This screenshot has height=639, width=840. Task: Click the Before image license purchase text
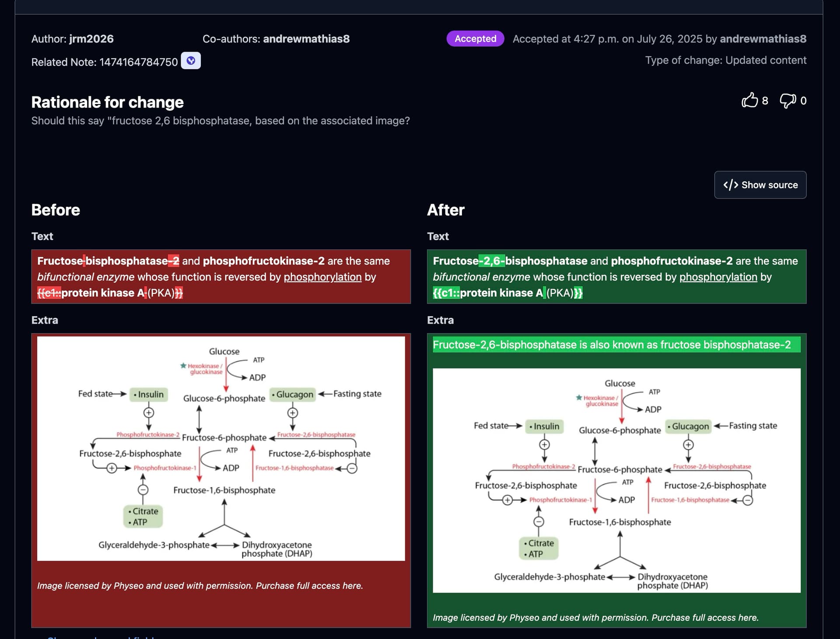pyautogui.click(x=200, y=586)
